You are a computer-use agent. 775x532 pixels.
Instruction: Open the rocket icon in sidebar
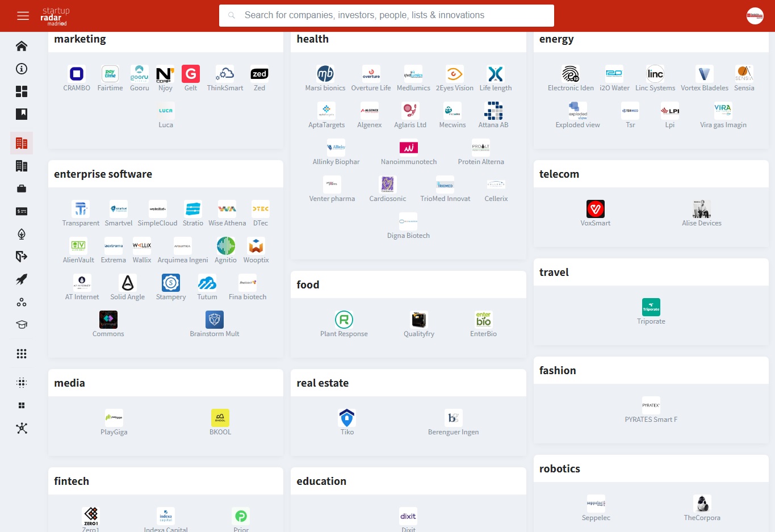pos(22,279)
